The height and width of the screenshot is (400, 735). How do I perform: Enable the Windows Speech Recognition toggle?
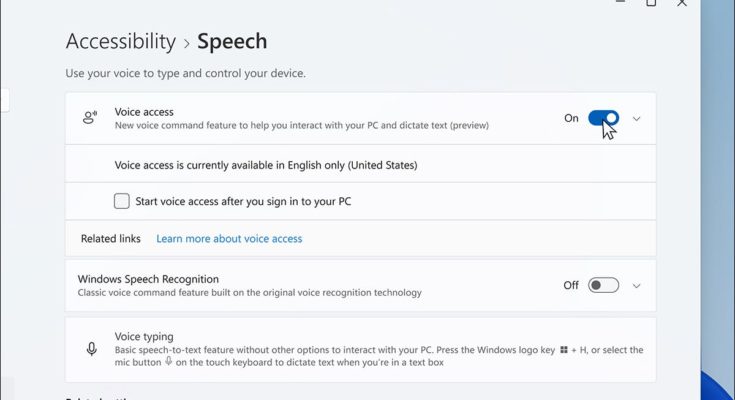coord(603,285)
